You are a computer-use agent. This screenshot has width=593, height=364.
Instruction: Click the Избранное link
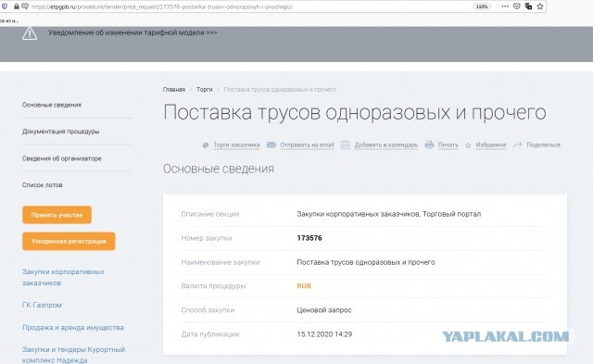click(x=491, y=144)
